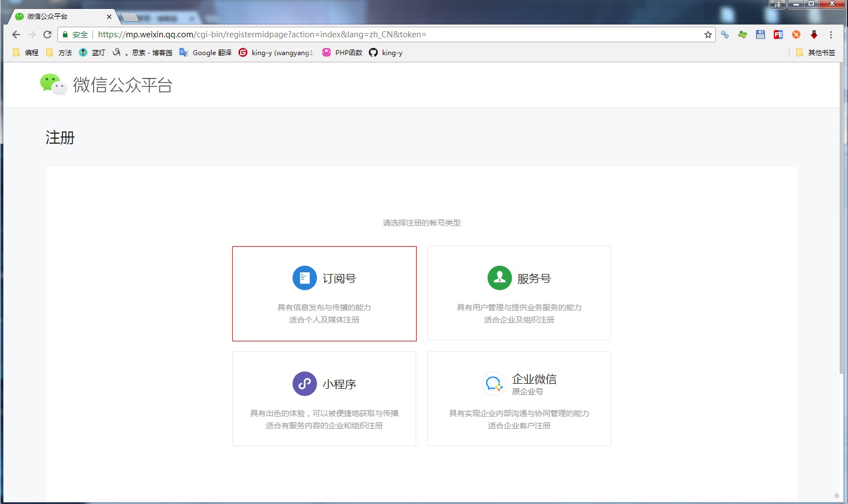Reload the current page
The height and width of the screenshot is (504, 848).
(x=47, y=35)
